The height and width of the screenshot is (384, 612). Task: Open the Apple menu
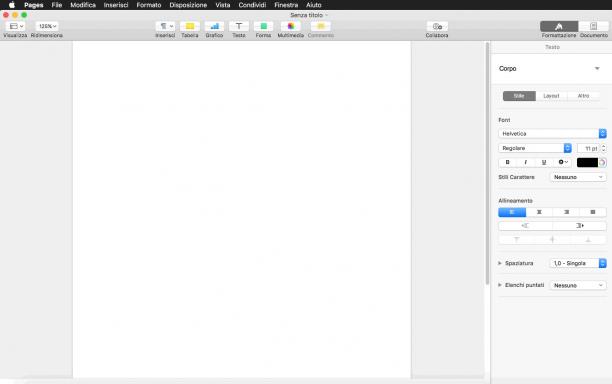tap(12, 5)
